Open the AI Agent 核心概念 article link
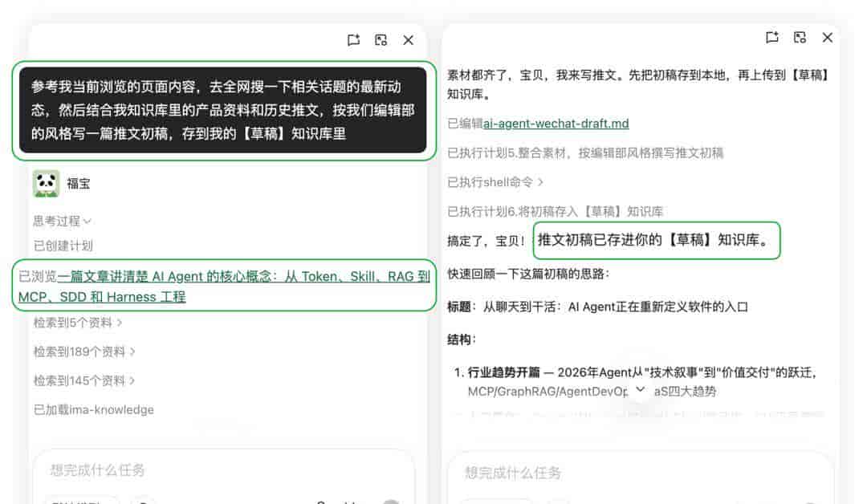867x504 pixels. click(224, 287)
